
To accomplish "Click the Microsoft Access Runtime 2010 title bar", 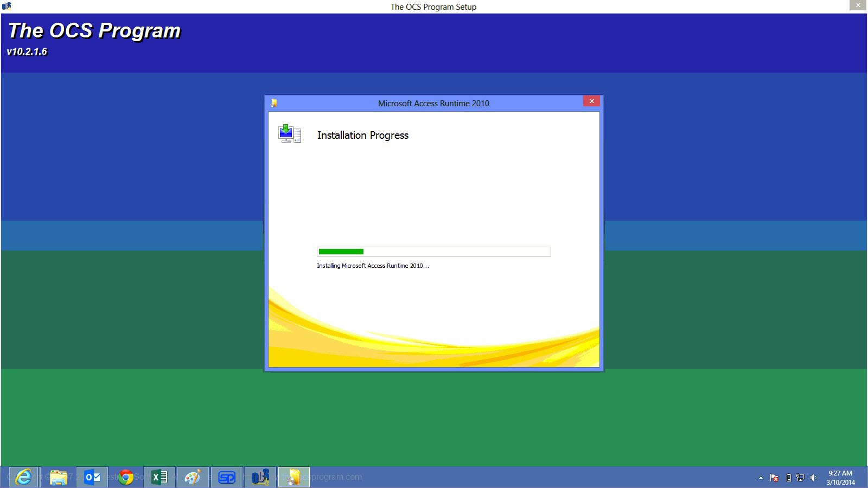I will [433, 103].
